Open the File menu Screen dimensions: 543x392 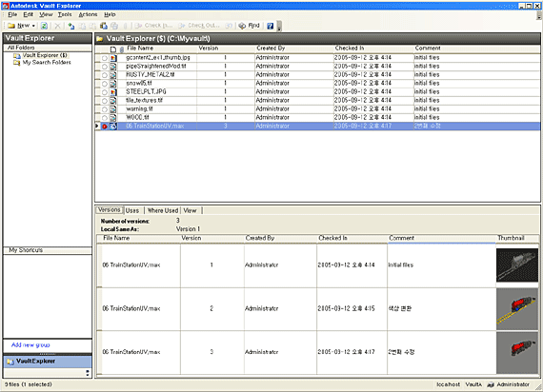pos(12,14)
